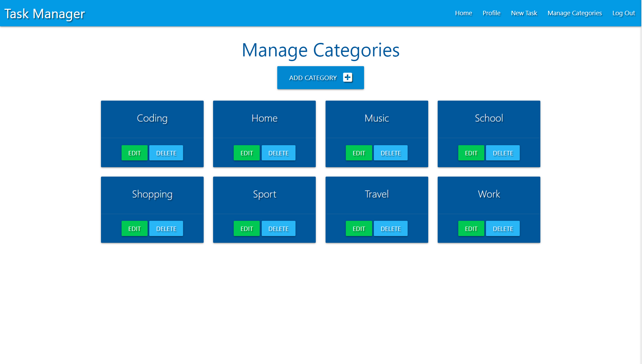Edit the Travel category
This screenshot has width=642, height=364.
pyautogui.click(x=359, y=229)
